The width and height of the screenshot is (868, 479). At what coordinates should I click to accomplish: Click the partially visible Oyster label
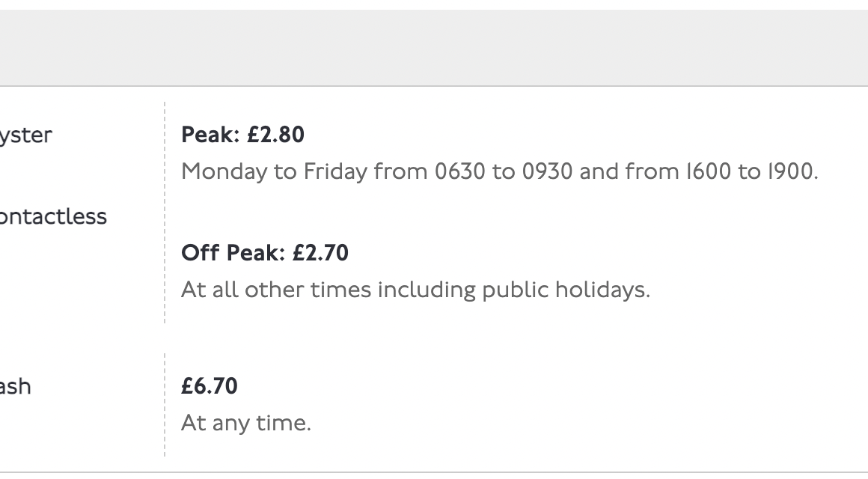(x=25, y=135)
